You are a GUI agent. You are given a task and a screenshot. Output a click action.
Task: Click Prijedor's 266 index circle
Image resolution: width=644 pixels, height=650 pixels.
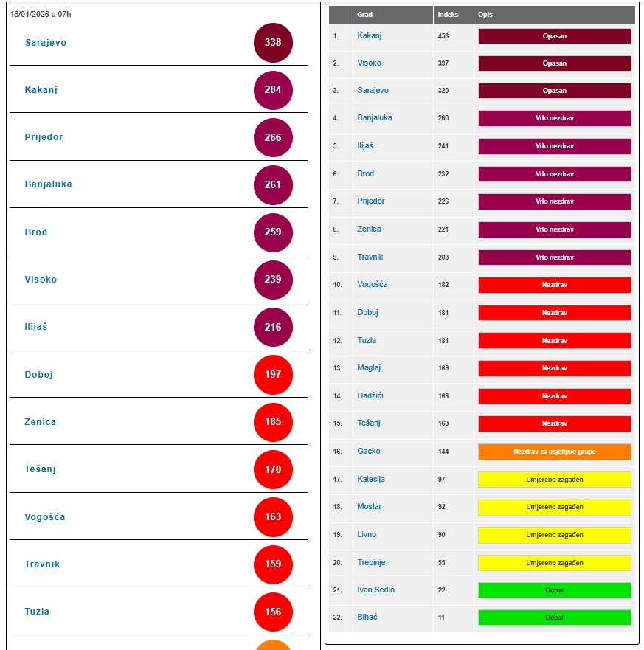pyautogui.click(x=273, y=137)
